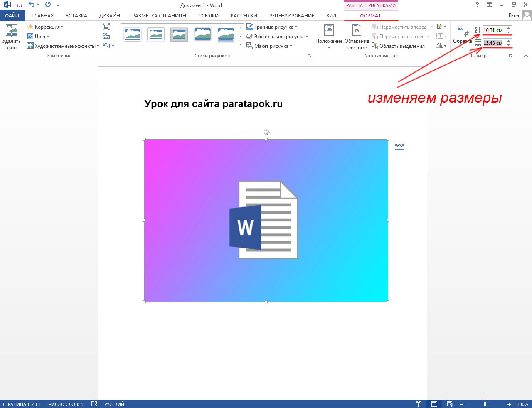Click the Change Picture icon
The image size is (532, 408).
(x=106, y=37)
